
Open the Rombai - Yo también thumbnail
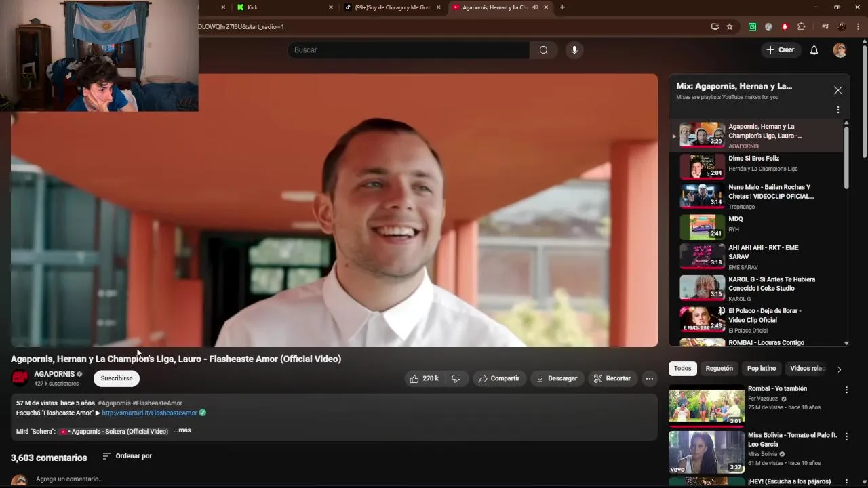706,405
